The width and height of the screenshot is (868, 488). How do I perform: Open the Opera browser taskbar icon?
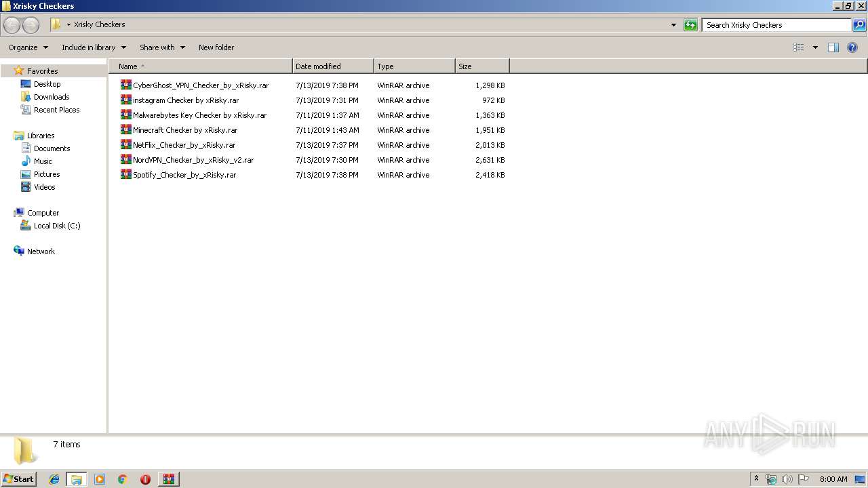tap(145, 479)
